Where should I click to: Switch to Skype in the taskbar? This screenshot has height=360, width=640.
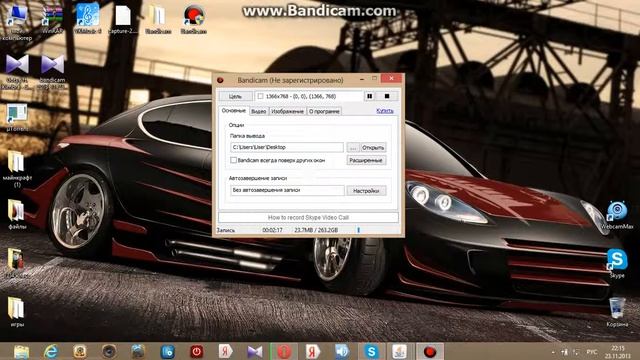click(x=371, y=351)
